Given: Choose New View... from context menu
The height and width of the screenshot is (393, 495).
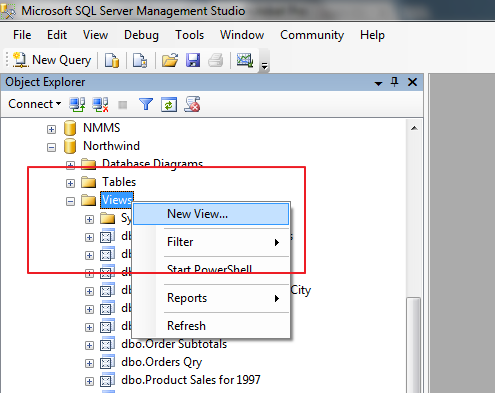Looking at the screenshot, I should click(211, 214).
